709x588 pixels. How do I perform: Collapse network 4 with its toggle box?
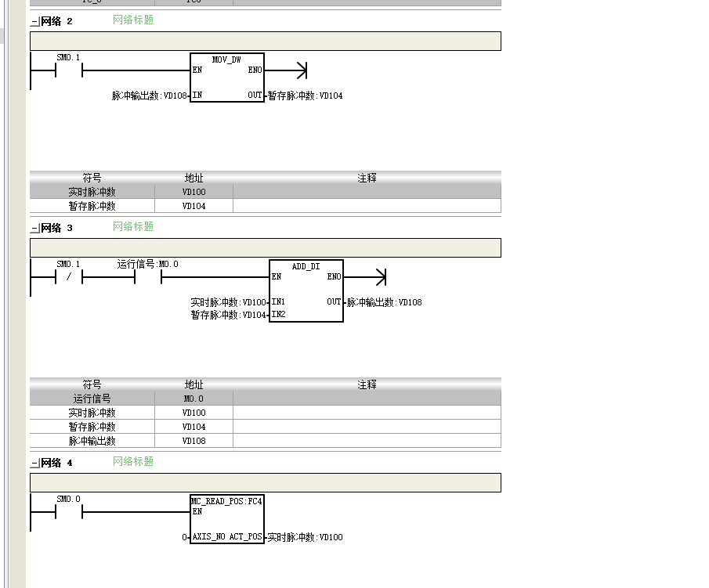tap(34, 464)
